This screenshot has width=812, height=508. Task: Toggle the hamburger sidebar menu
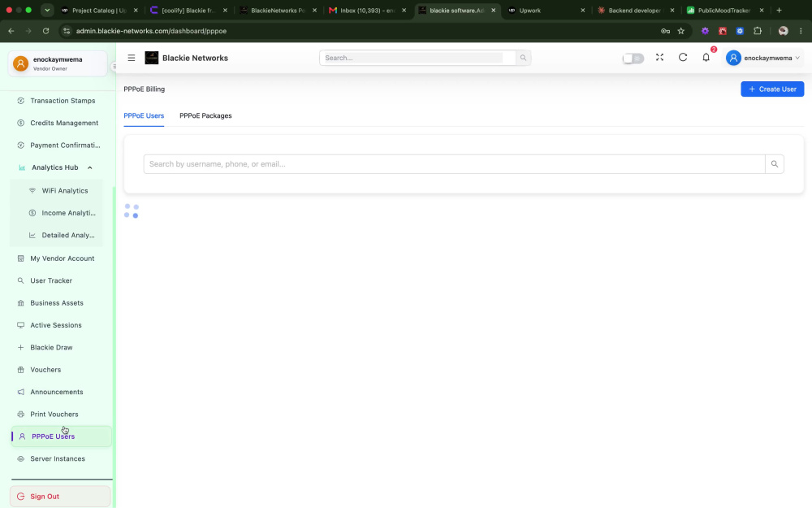(132, 58)
